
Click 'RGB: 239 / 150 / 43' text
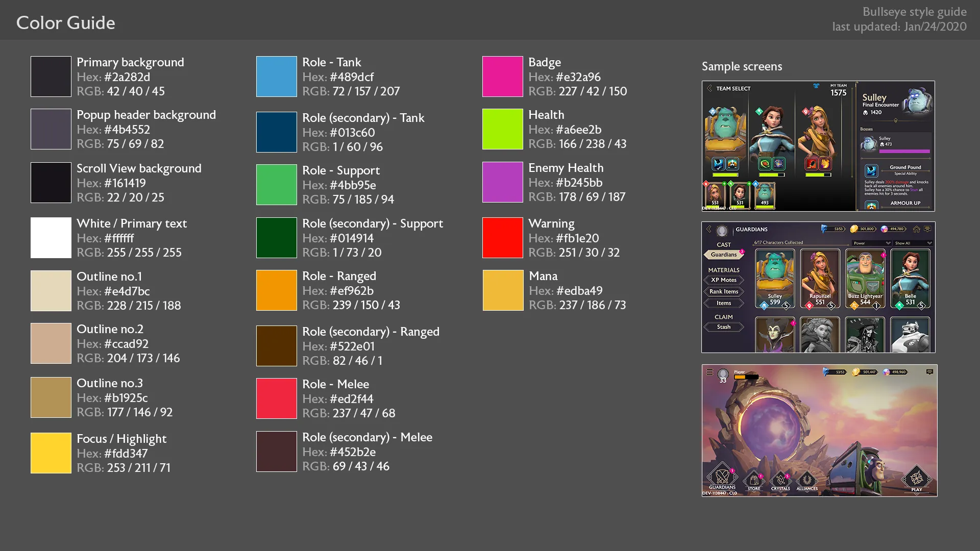351,305
